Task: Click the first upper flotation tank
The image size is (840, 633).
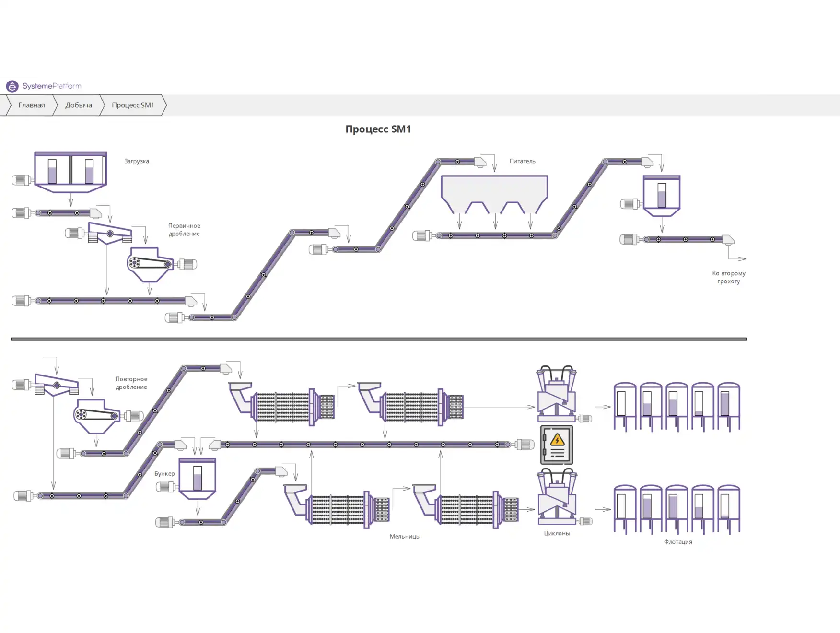Action: (x=625, y=406)
